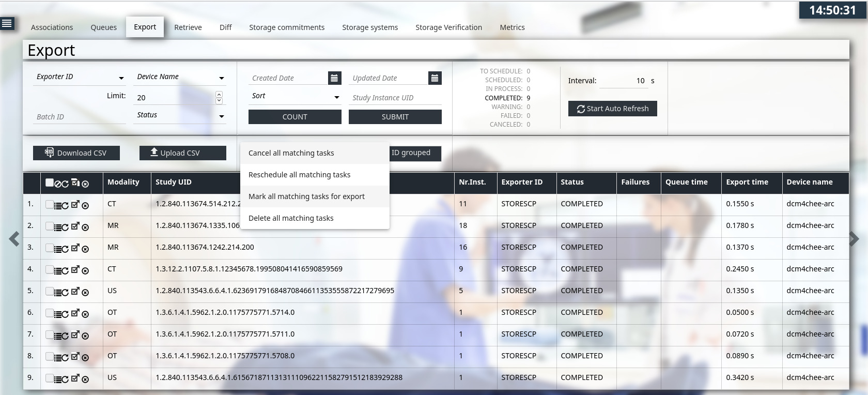The image size is (868, 395).
Task: Click the Download CSV button
Action: (x=76, y=153)
